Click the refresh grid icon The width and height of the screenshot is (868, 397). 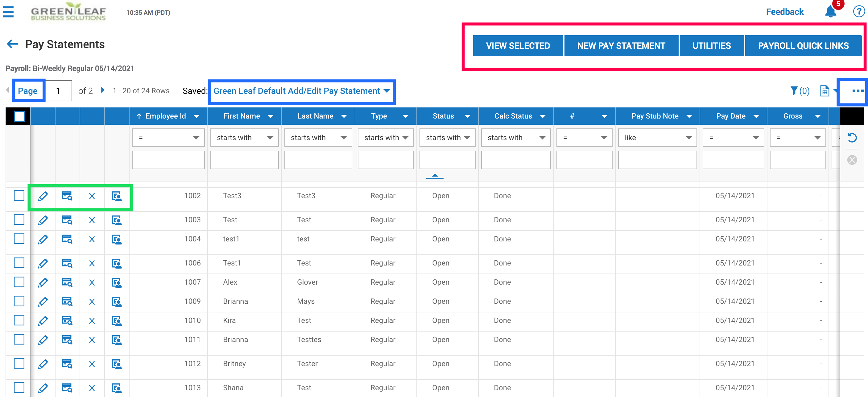click(852, 138)
